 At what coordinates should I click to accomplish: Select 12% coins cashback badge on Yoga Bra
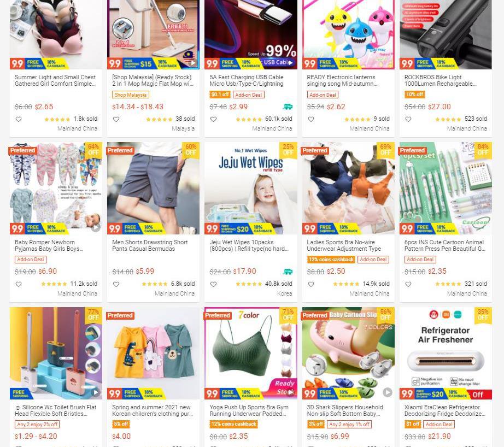click(233, 424)
